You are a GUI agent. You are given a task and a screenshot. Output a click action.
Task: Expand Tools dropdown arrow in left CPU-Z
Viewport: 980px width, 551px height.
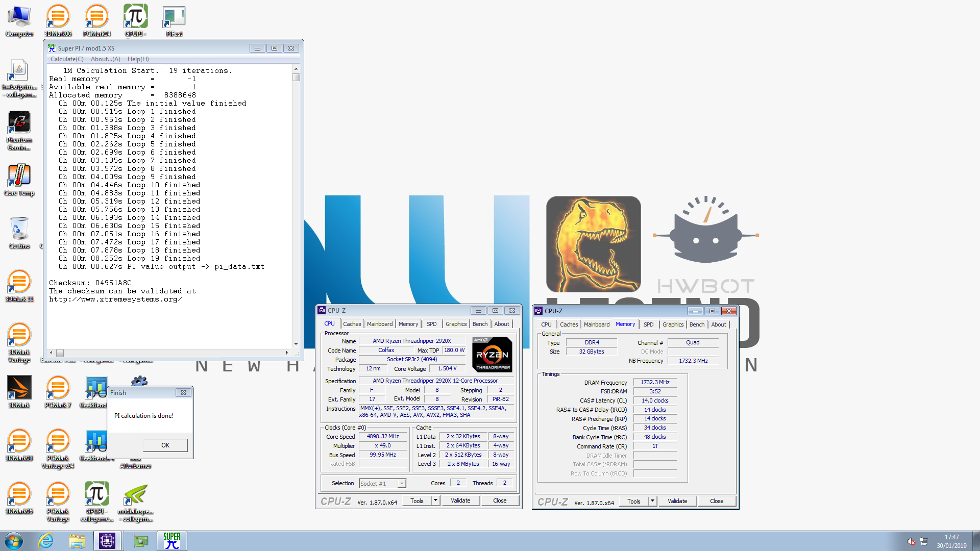point(435,501)
